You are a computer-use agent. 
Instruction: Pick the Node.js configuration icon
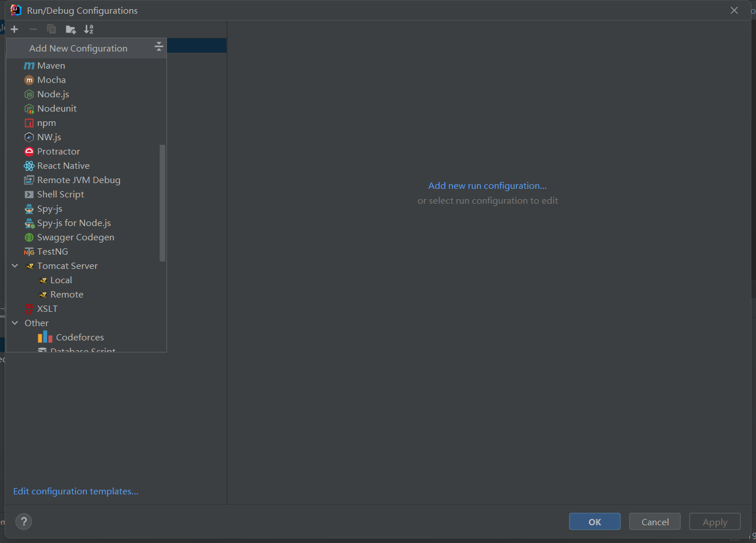(x=29, y=94)
